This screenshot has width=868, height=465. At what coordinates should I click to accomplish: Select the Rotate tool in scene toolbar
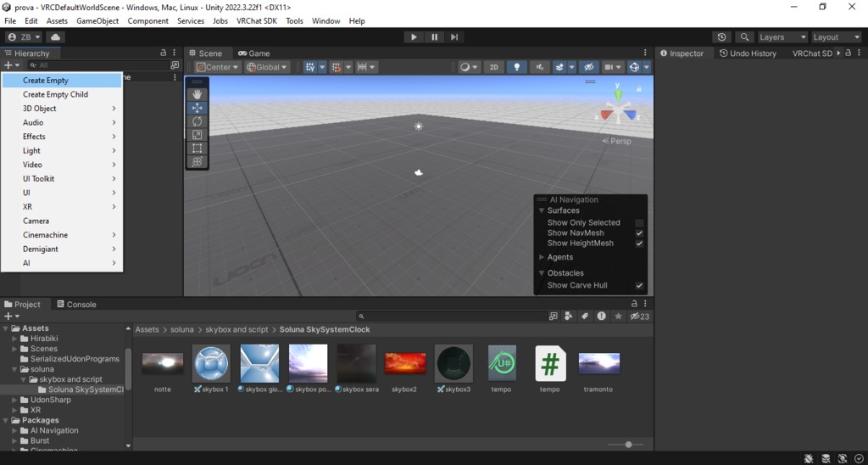(x=197, y=121)
